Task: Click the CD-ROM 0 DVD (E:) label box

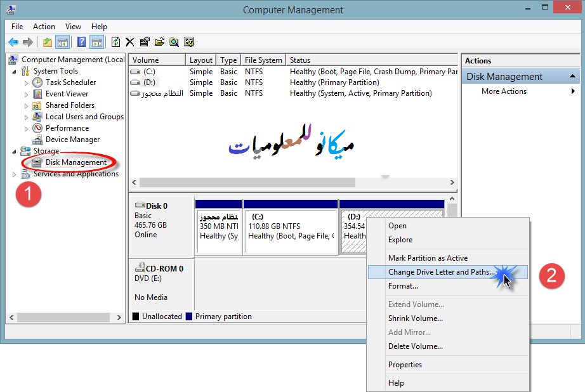Action: coord(161,284)
